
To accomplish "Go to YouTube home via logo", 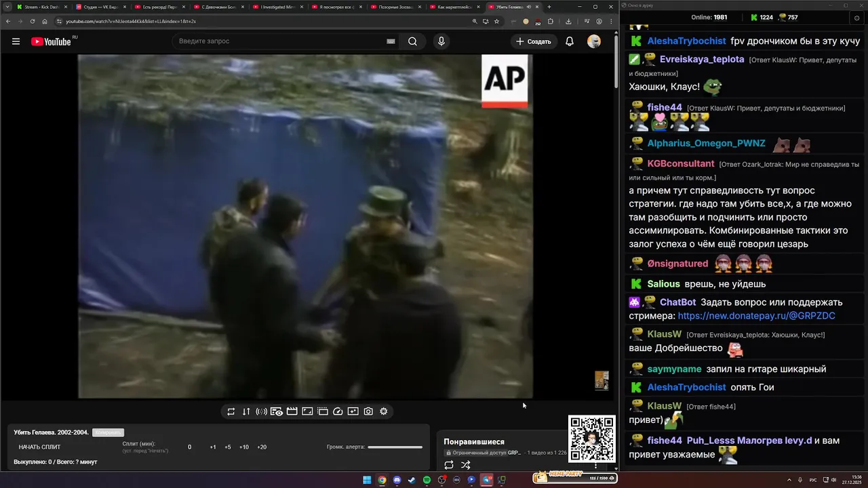I will coord(51,41).
